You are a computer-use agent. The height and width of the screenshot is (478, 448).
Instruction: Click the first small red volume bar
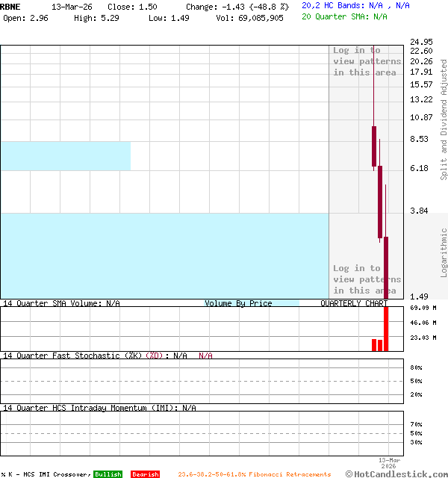374,345
